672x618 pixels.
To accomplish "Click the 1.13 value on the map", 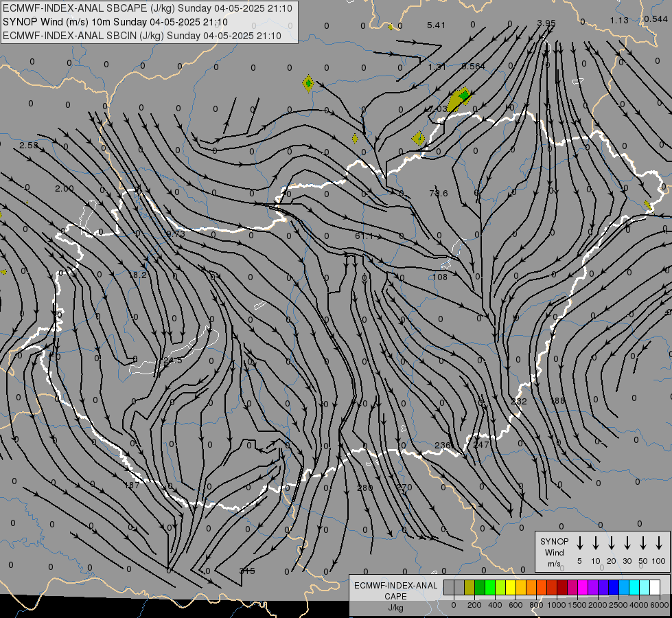I will (x=619, y=20).
